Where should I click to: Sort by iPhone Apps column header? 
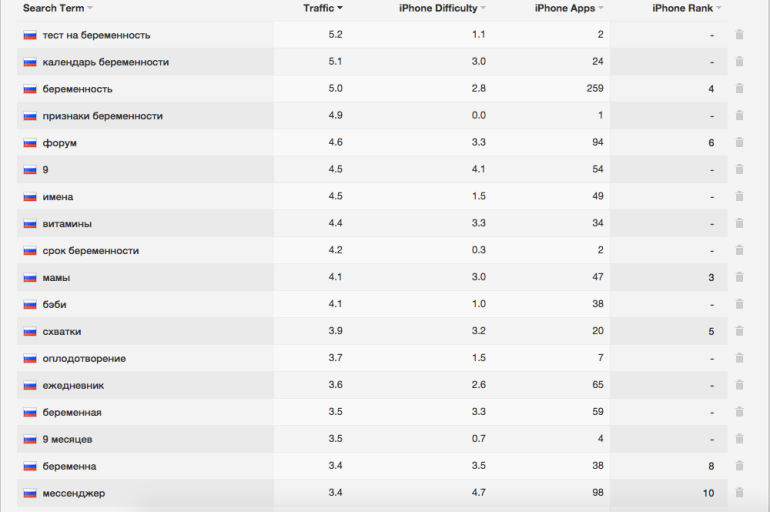click(569, 8)
